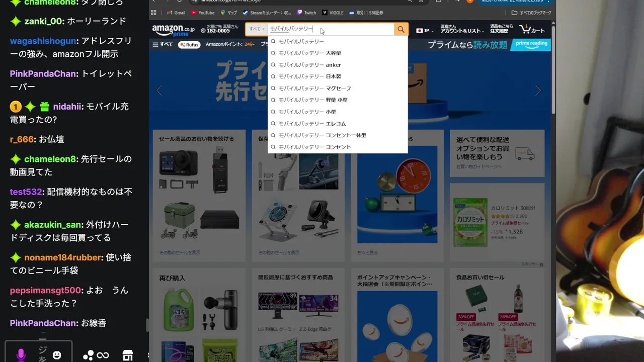Open the Twitch chat emote picker smiley

[57, 355]
